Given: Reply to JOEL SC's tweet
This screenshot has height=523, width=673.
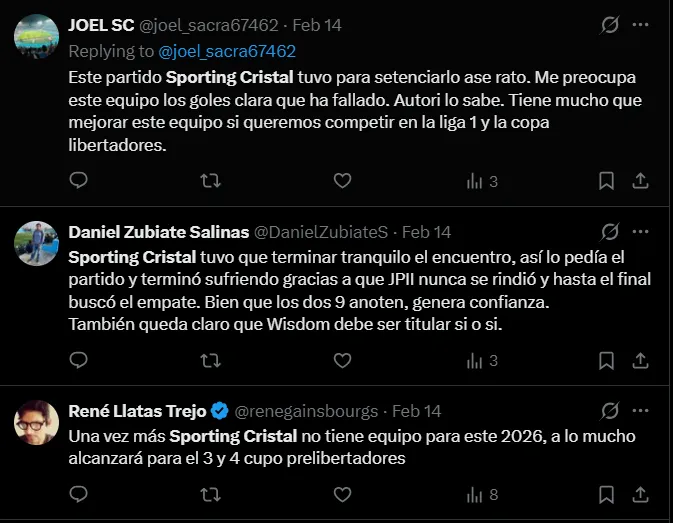Looking at the screenshot, I should coord(80,181).
